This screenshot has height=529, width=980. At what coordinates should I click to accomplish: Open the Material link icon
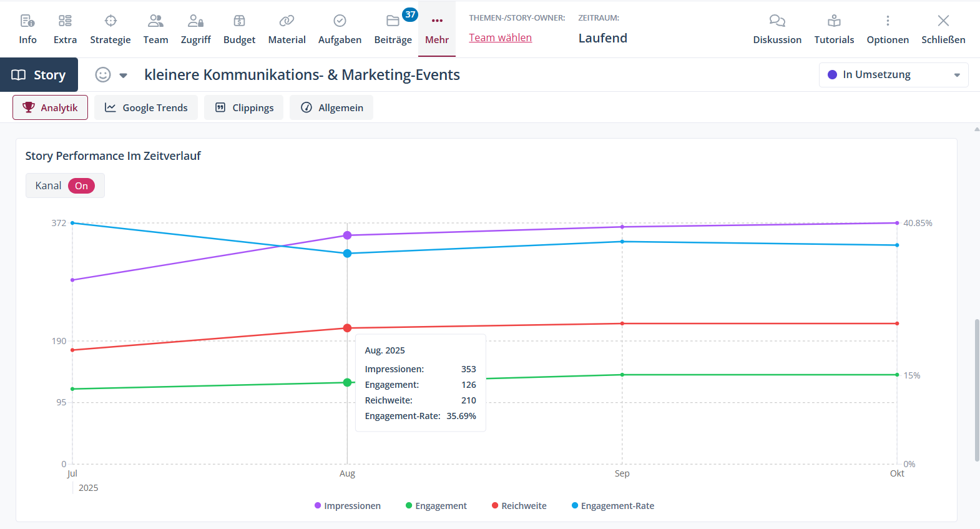click(287, 21)
